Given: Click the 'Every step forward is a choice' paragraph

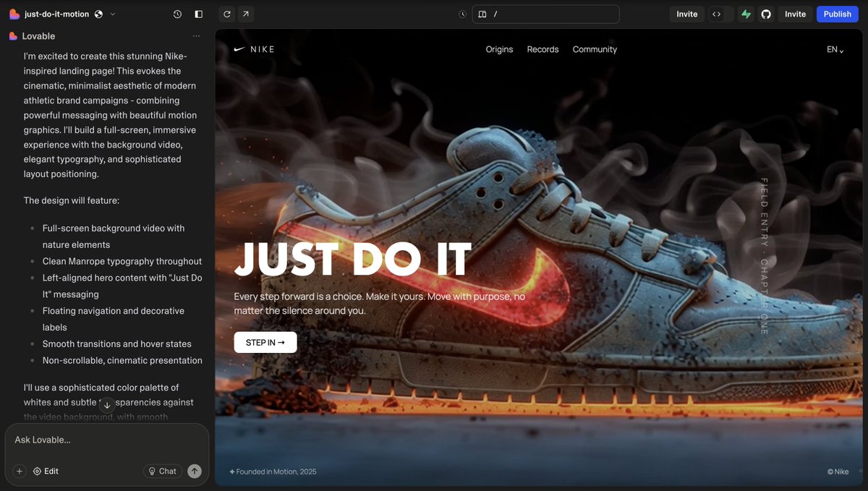Looking at the screenshot, I should pos(380,304).
